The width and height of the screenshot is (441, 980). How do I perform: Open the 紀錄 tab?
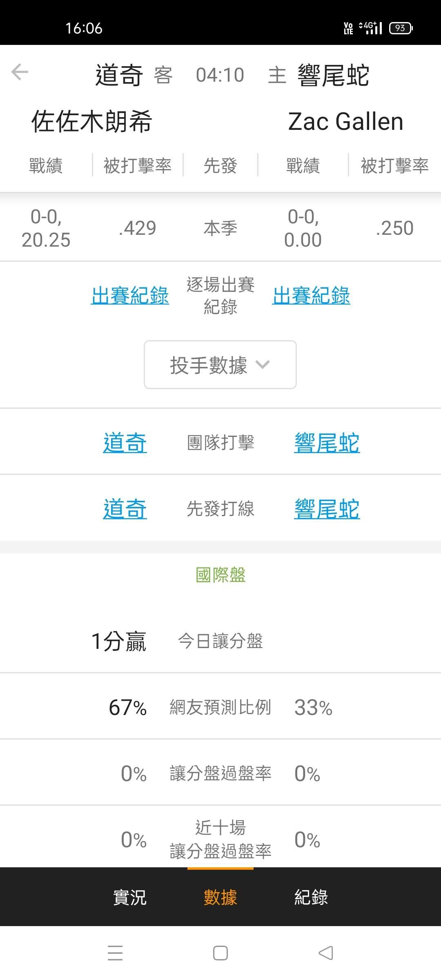tap(311, 898)
